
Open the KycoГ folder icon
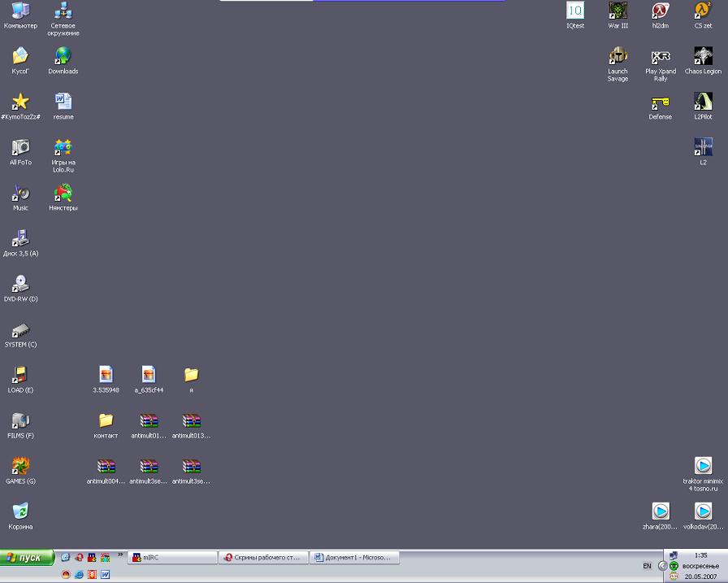click(20, 60)
